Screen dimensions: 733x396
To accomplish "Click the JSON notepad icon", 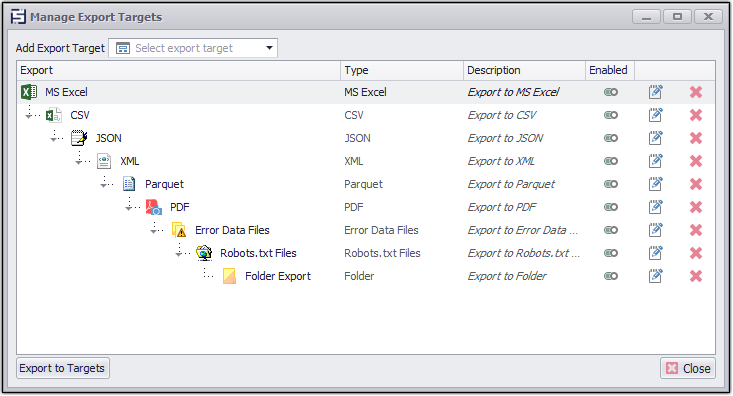I will pos(79,138).
